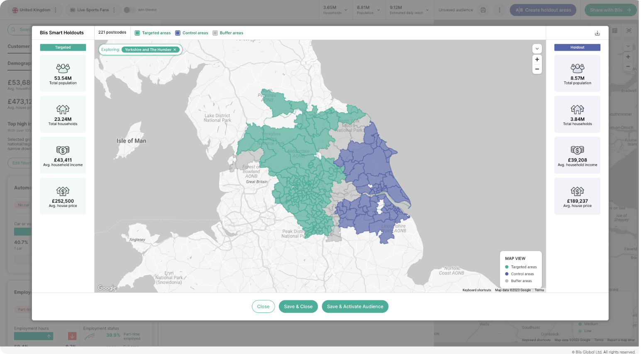Image resolution: width=644 pixels, height=354 pixels.
Task: Toggle the Targeted areas checkbox
Action: click(x=137, y=33)
